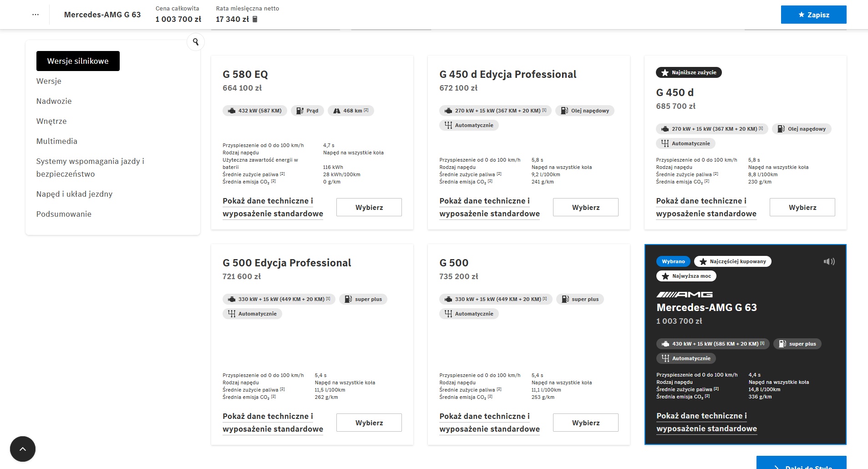Click 28 kWh/100km consumption value
Image resolution: width=868 pixels, height=469 pixels.
342,174
